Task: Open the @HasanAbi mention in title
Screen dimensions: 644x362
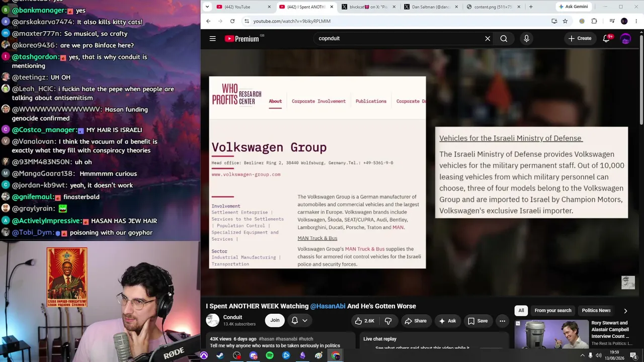Action: pyautogui.click(x=328, y=306)
